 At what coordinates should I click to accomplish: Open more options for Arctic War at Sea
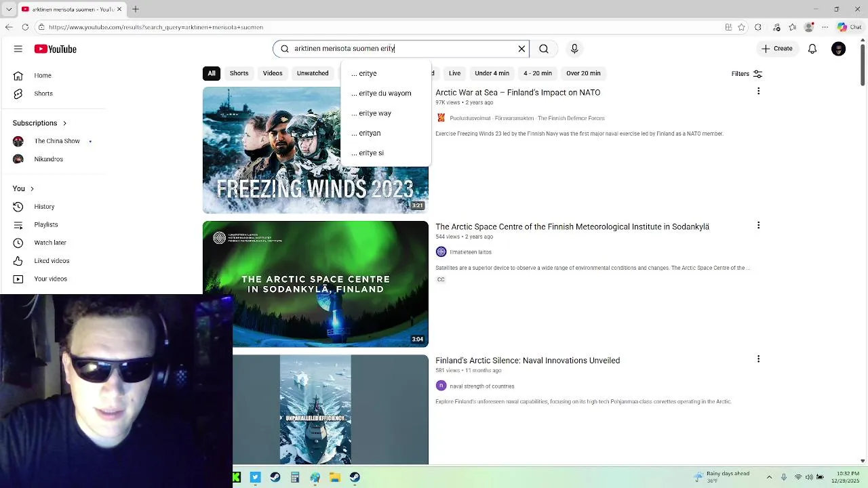click(x=758, y=91)
